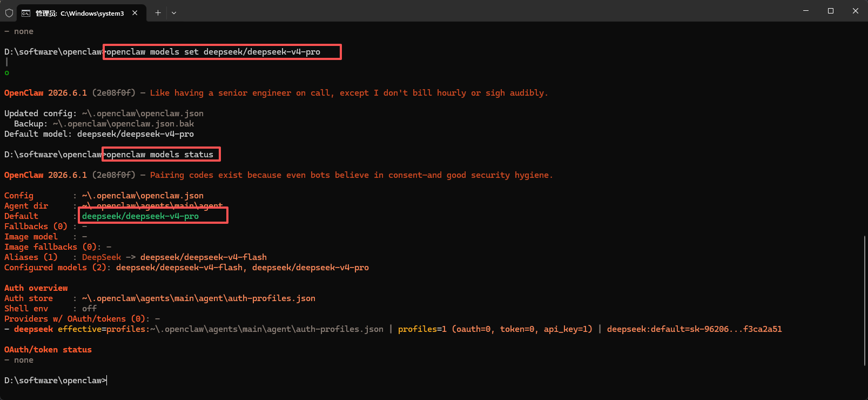
Task: Click the 'Shell env : off' row
Action: [50, 309]
